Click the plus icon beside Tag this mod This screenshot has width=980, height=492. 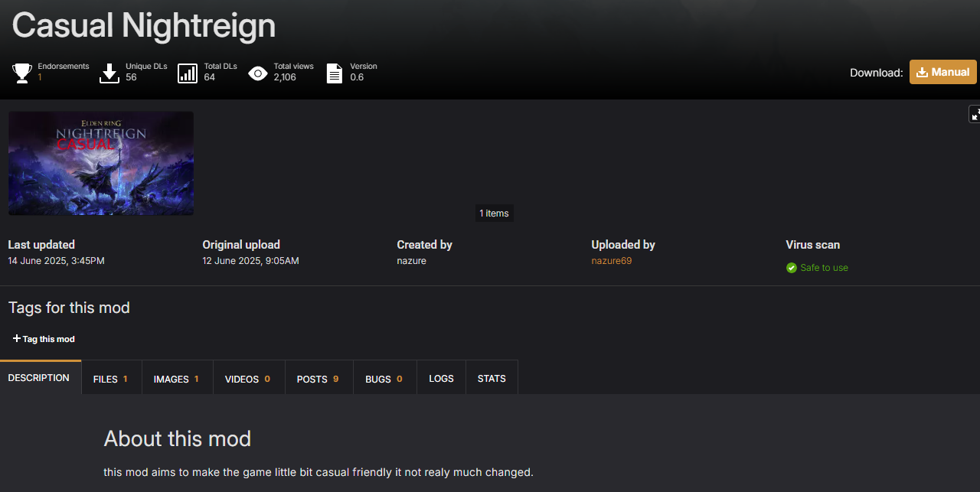coord(17,338)
